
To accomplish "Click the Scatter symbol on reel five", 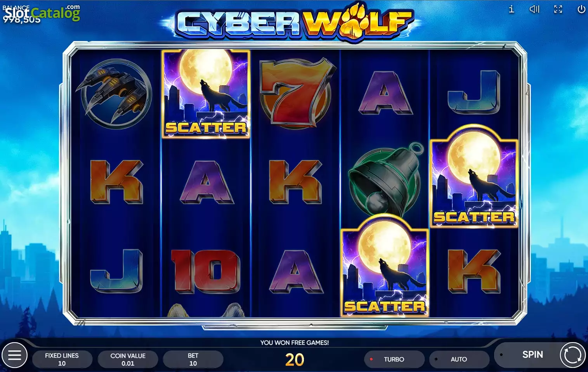I will coord(474,177).
